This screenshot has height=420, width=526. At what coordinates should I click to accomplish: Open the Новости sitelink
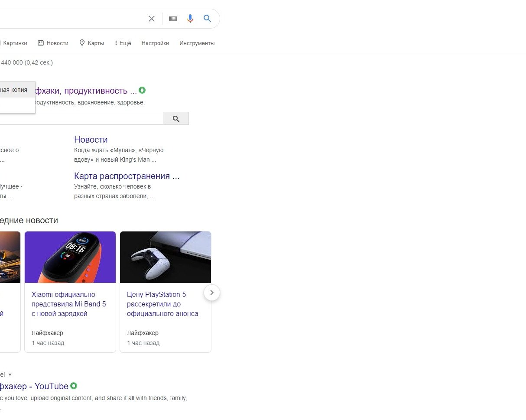pyautogui.click(x=91, y=140)
